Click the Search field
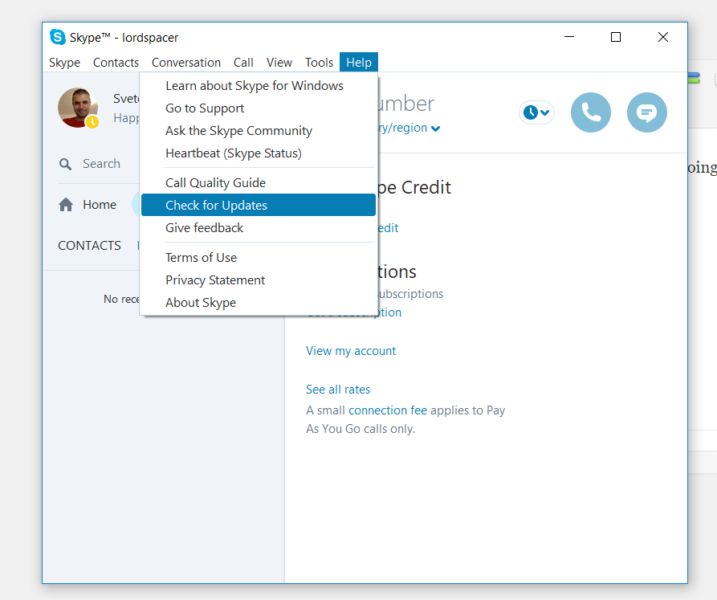Viewport: 717px width, 600px height. tap(102, 164)
